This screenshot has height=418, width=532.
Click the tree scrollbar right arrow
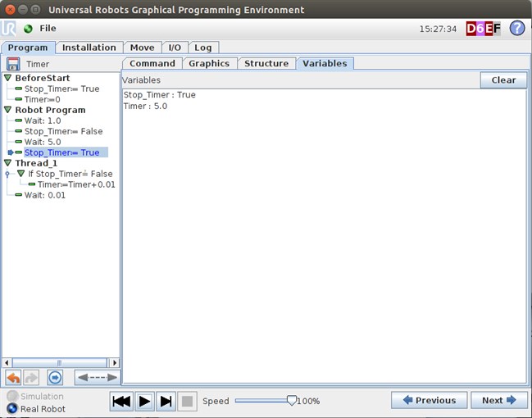point(115,363)
